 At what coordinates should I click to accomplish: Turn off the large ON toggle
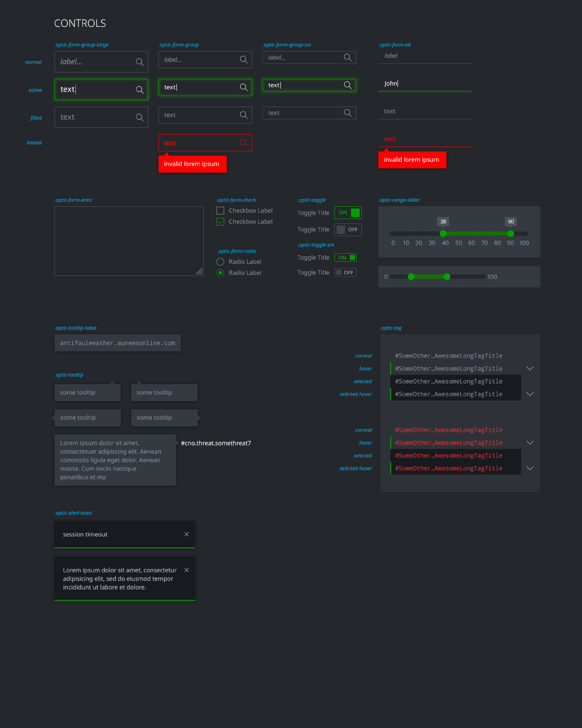[x=348, y=213]
